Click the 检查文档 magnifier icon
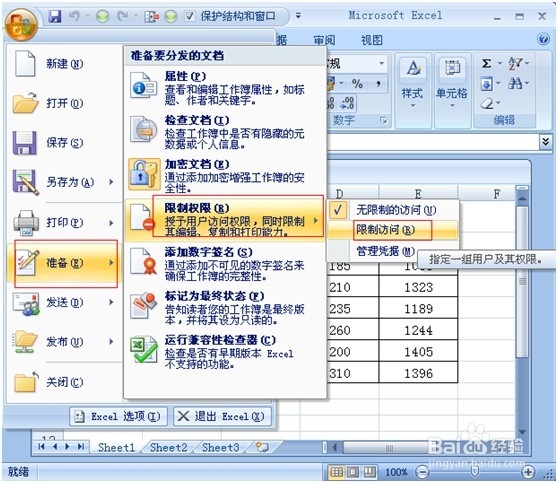Viewport: 558px width, 483px height. click(x=143, y=130)
